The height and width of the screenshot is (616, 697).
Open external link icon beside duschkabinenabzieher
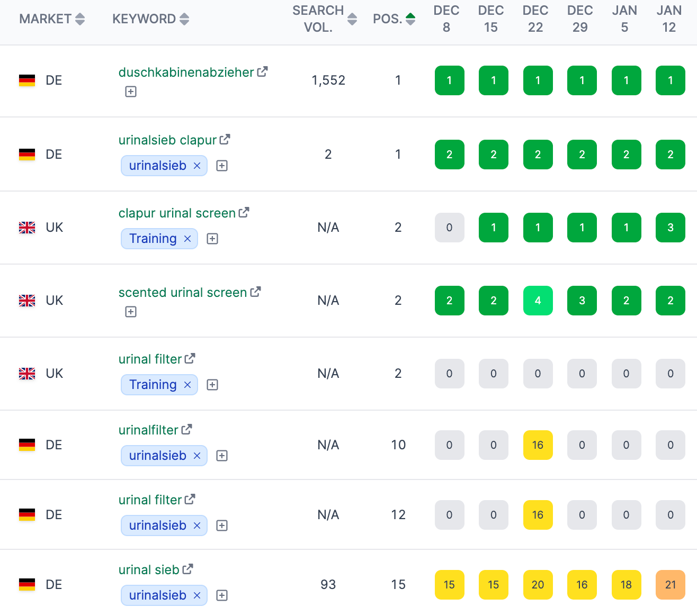[263, 71]
